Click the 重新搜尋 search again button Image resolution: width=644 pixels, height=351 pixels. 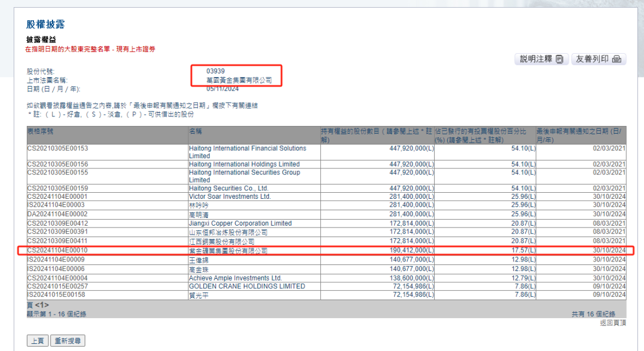click(68, 341)
